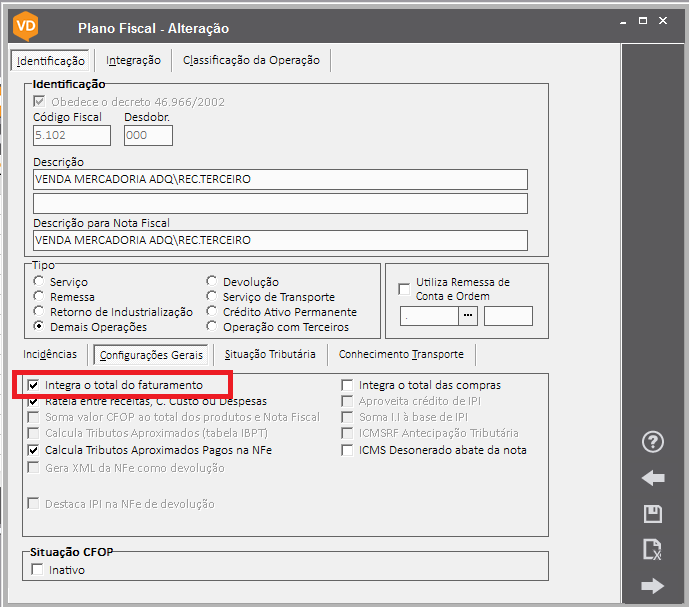Open the Conhecimento Transporte sub-tab
The height and width of the screenshot is (607, 689).
click(x=401, y=354)
